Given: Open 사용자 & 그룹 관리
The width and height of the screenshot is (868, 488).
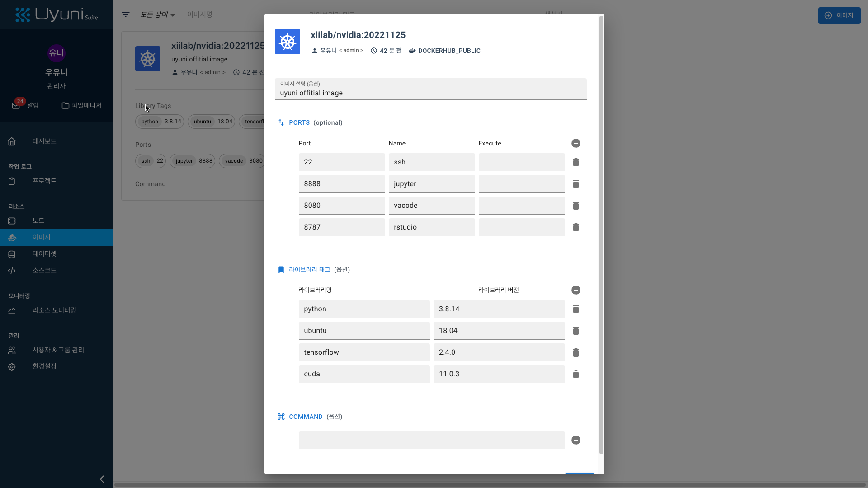Looking at the screenshot, I should (x=57, y=350).
